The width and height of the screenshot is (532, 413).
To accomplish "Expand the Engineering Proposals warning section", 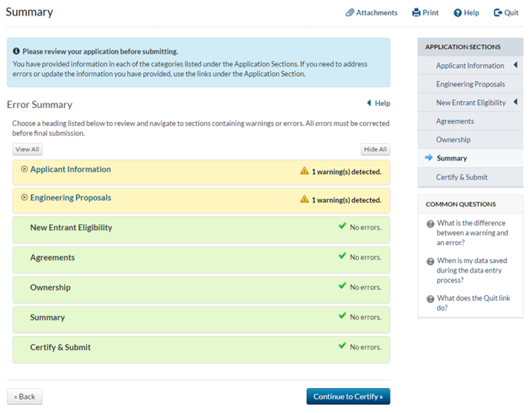I will [70, 198].
